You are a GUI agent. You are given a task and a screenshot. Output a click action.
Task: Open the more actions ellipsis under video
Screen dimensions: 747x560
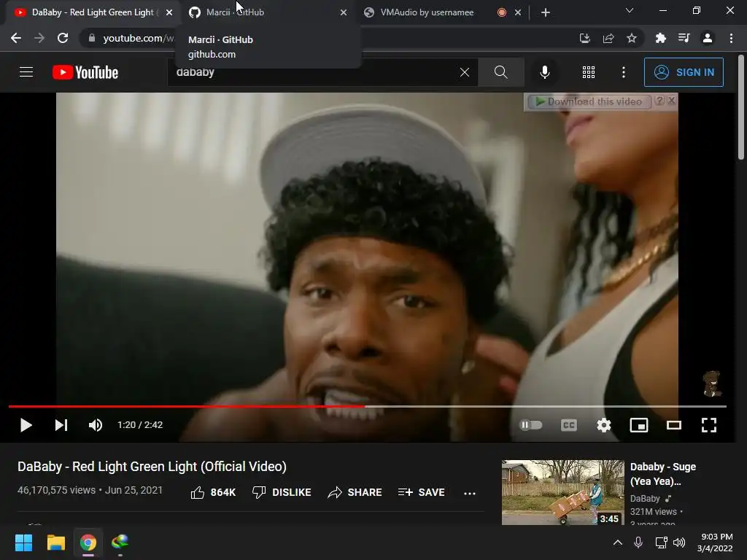coord(470,493)
